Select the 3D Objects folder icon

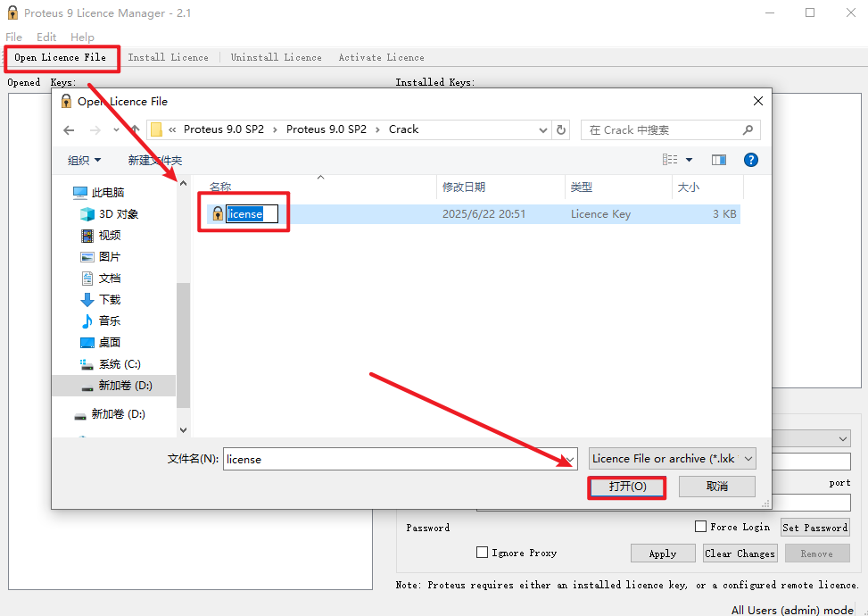87,214
